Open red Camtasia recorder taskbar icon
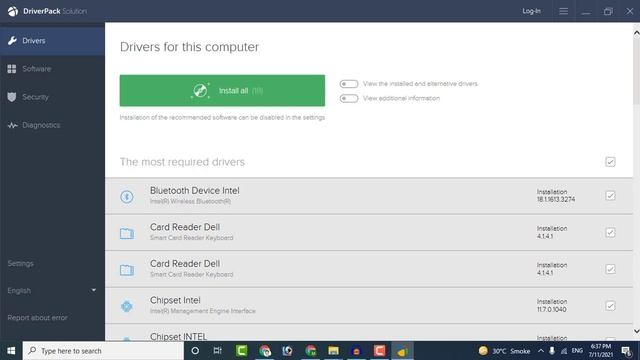The width and height of the screenshot is (640, 360). click(x=379, y=351)
